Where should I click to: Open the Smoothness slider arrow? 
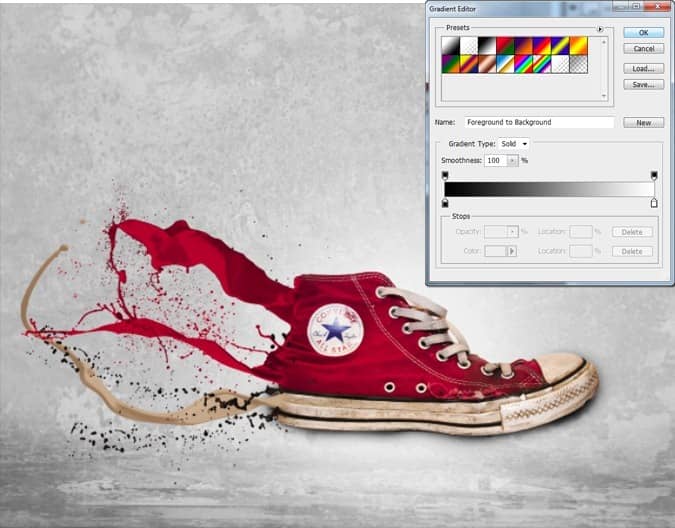pos(512,161)
